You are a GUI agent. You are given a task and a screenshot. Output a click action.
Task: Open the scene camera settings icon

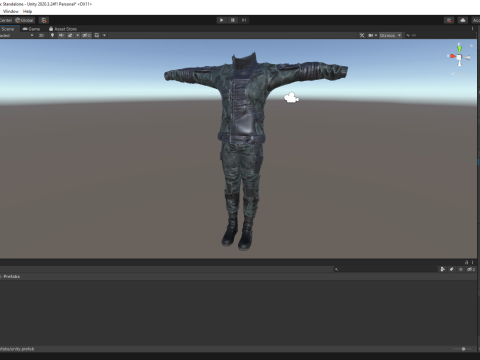pyautogui.click(x=370, y=35)
